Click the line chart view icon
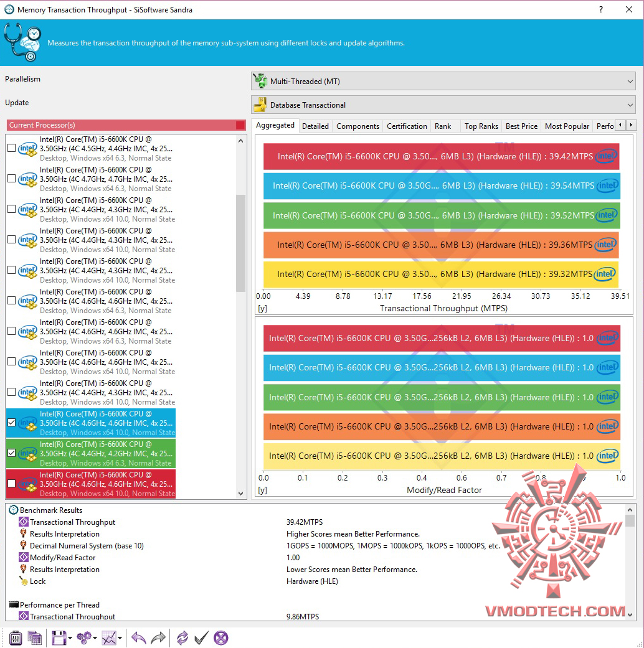The height and width of the screenshot is (648, 644). [x=109, y=638]
